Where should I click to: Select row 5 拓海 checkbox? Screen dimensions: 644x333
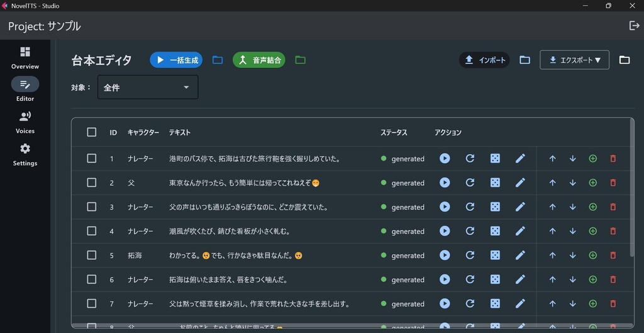92,256
